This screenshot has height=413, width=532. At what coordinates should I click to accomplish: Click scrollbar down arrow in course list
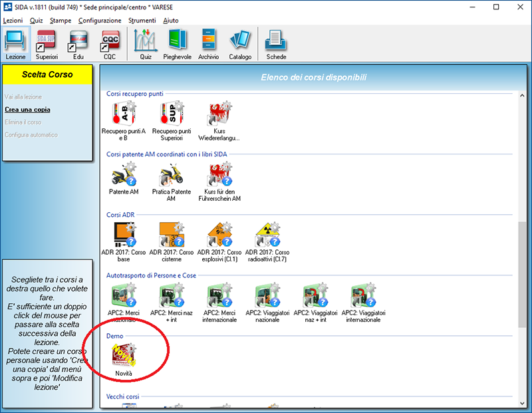(522, 403)
